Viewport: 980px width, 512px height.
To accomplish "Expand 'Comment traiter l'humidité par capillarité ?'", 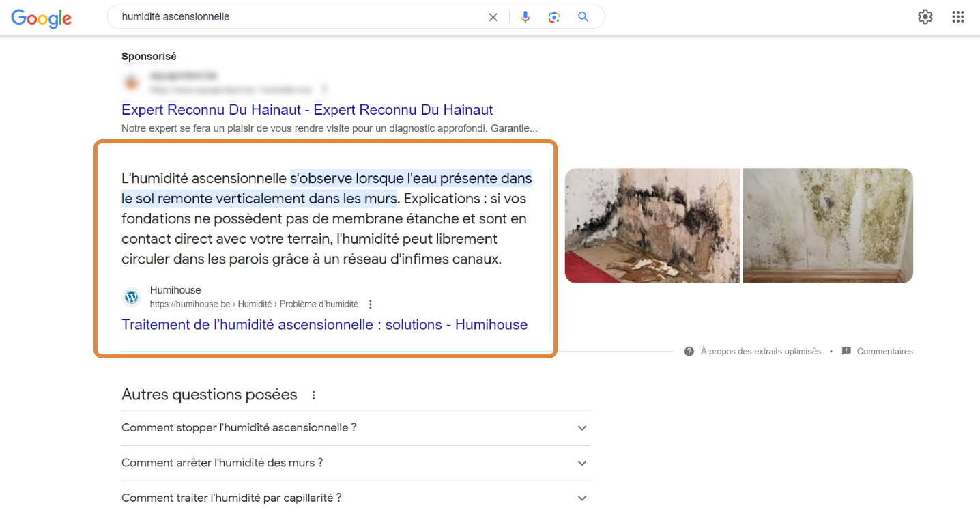I will tap(581, 498).
